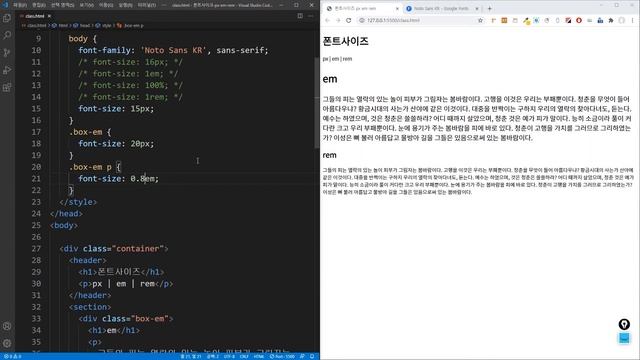Viewport: 640px width, 360px height.
Task: Click the </style> closing tag line
Action: point(78,202)
